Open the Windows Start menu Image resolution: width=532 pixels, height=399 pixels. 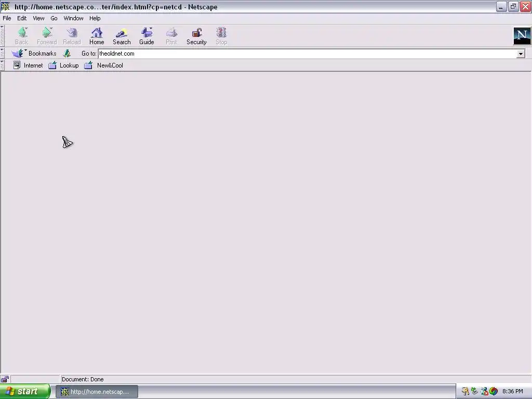pos(24,392)
